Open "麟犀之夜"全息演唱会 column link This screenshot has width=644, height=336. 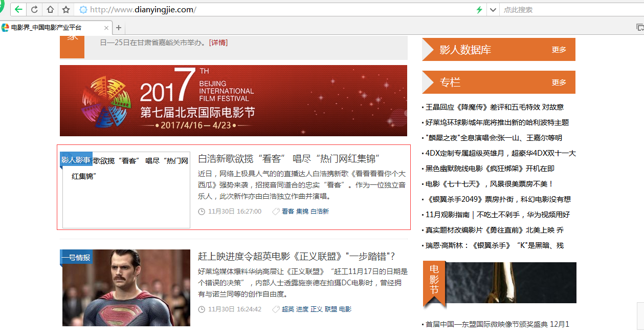point(494,138)
